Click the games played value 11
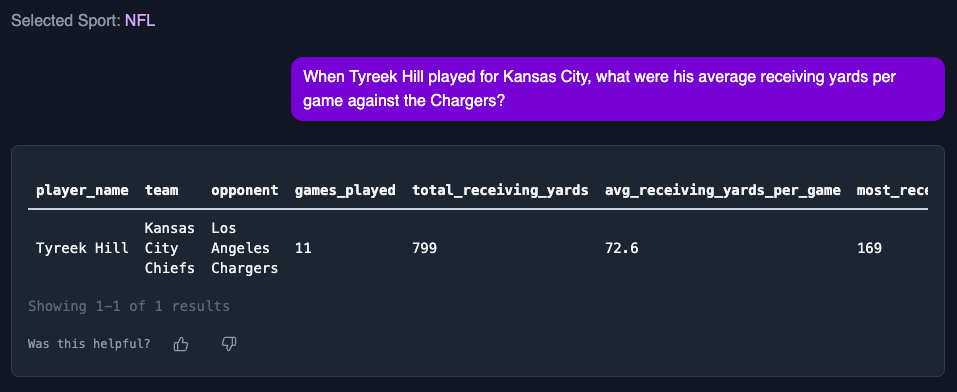The width and height of the screenshot is (957, 392). click(x=303, y=249)
